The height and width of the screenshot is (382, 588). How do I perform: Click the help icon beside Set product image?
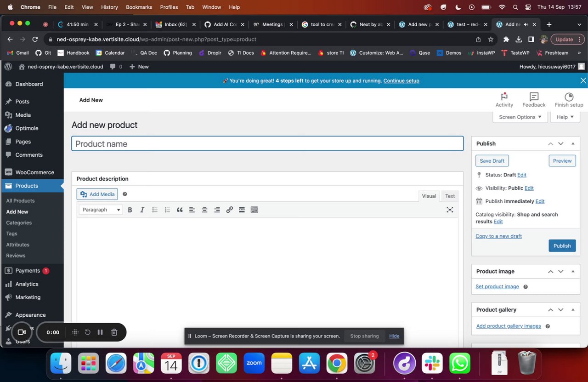526,287
